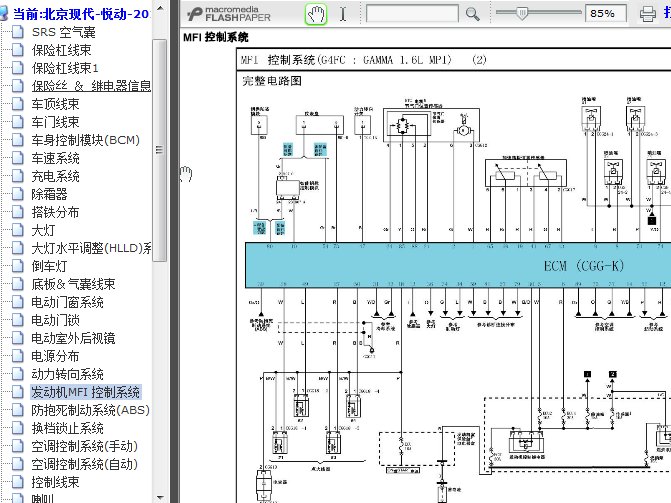Open 车顶线束 tree item
The height and width of the screenshot is (503, 671).
point(55,104)
